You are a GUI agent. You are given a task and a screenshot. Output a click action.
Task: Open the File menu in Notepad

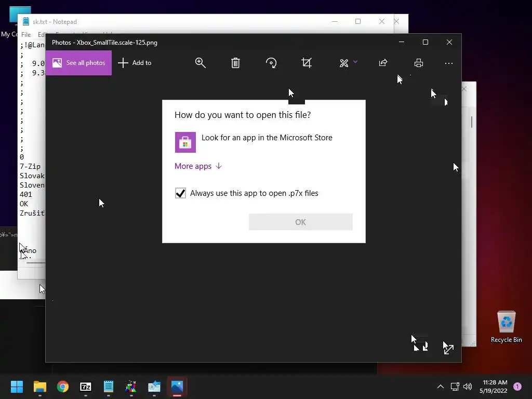click(x=26, y=35)
